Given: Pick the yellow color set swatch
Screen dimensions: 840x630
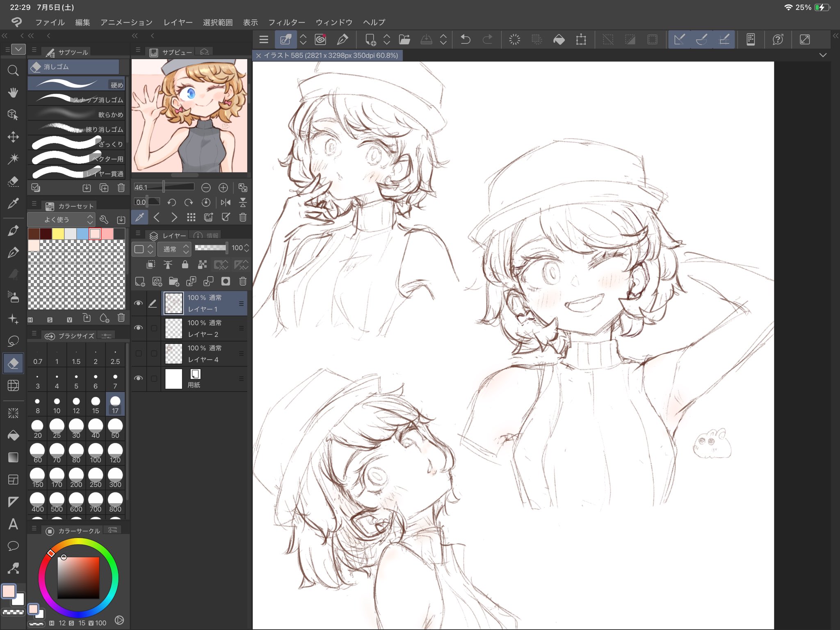Looking at the screenshot, I should coord(58,234).
